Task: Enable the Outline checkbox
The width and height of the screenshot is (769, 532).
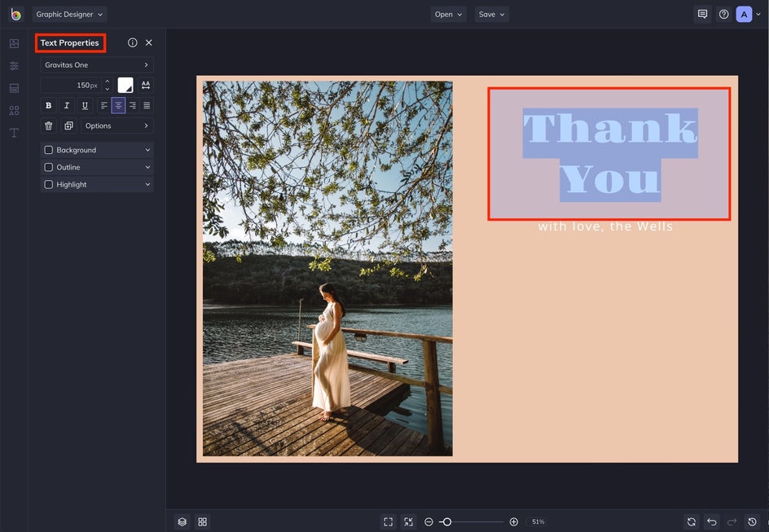Action: click(x=49, y=167)
